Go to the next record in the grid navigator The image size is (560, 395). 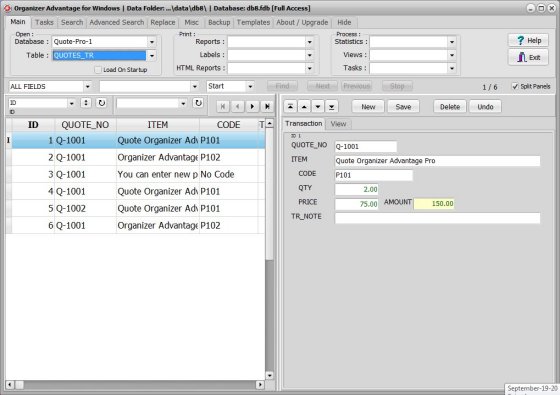click(x=252, y=106)
